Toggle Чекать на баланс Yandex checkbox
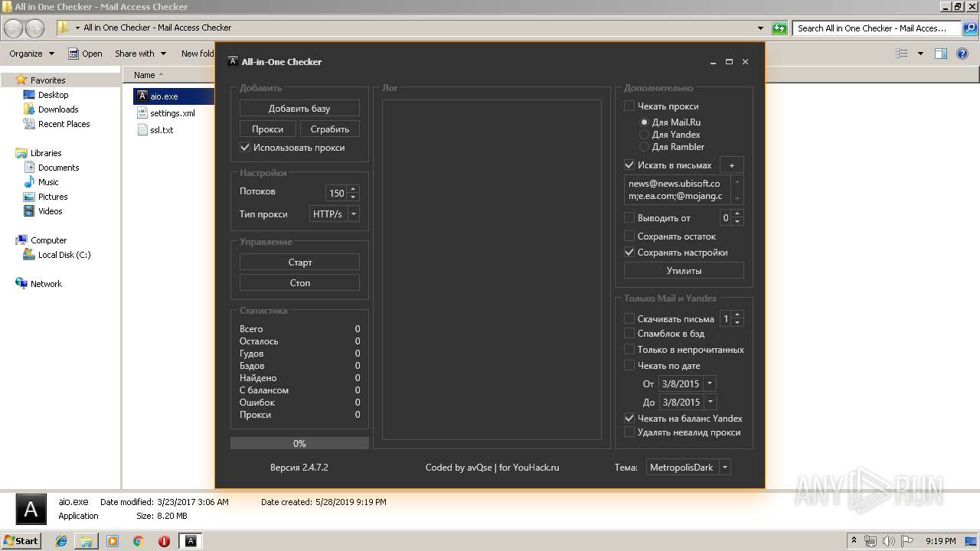 tap(629, 419)
